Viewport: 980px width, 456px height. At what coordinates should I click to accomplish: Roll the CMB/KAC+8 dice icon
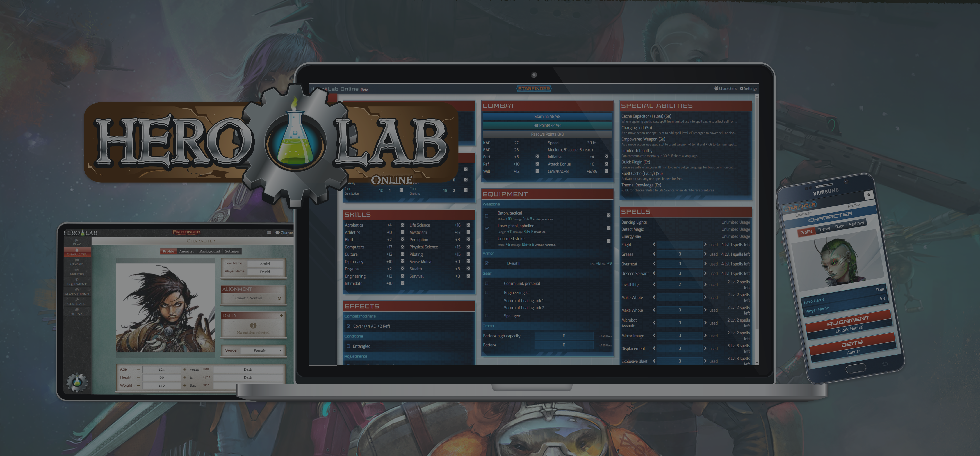[x=606, y=171]
